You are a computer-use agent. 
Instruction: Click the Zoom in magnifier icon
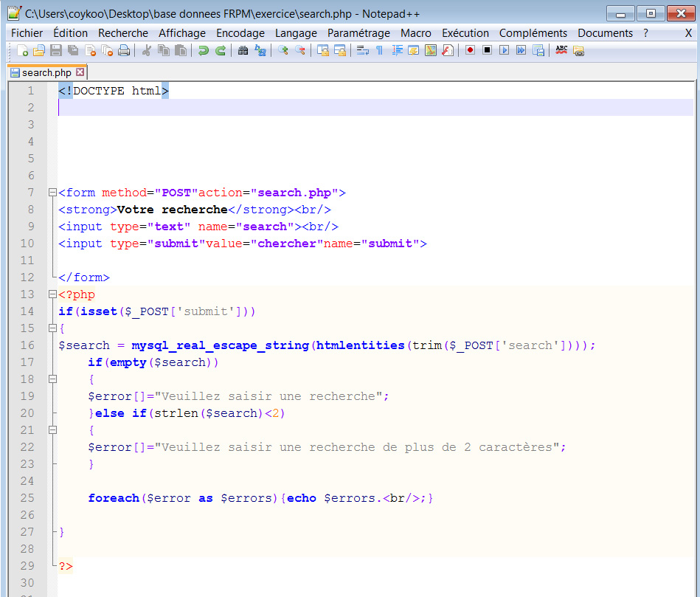click(x=283, y=50)
